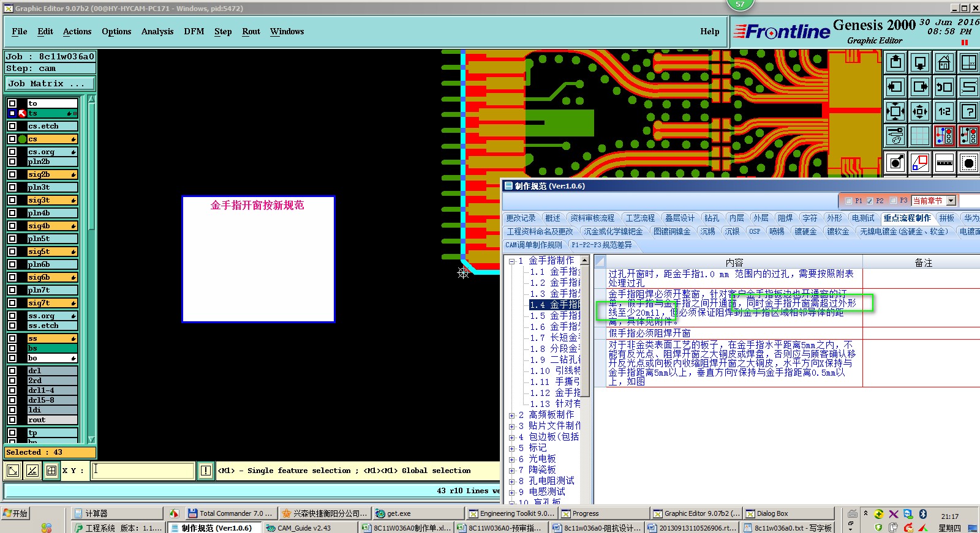The width and height of the screenshot is (980, 533).
Task: Uncheck the P2 checkbox
Action: click(870, 201)
